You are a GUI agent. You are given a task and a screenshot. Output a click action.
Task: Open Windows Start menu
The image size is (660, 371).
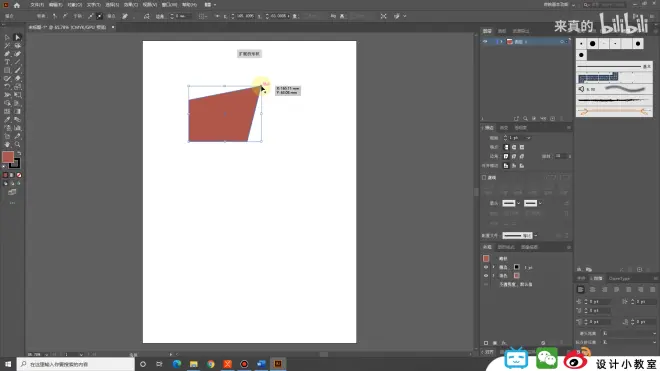[x=8, y=364]
